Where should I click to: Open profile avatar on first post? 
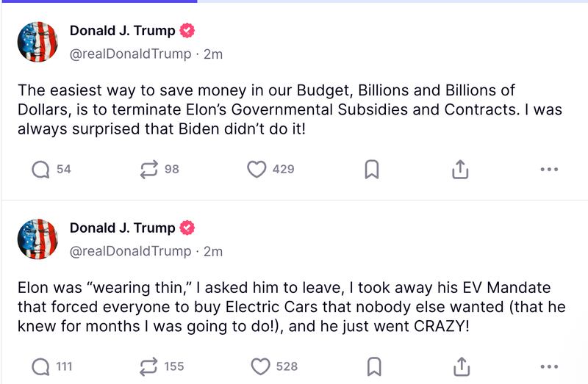pos(37,42)
